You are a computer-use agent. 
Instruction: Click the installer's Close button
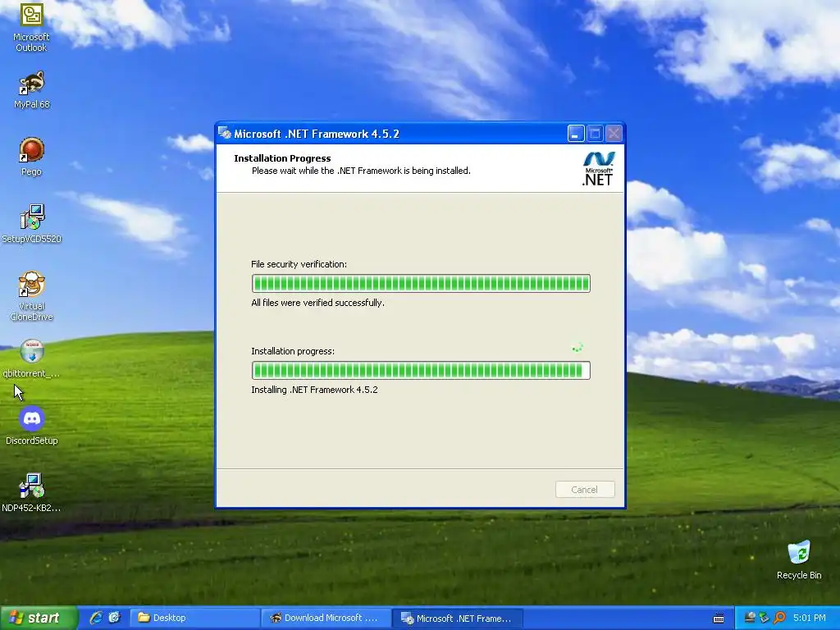pos(614,134)
